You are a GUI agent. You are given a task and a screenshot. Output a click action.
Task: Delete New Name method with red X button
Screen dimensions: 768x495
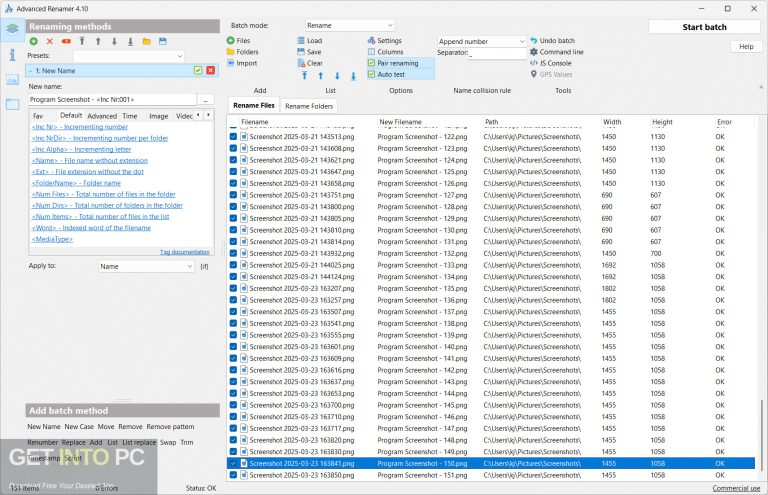(x=211, y=71)
